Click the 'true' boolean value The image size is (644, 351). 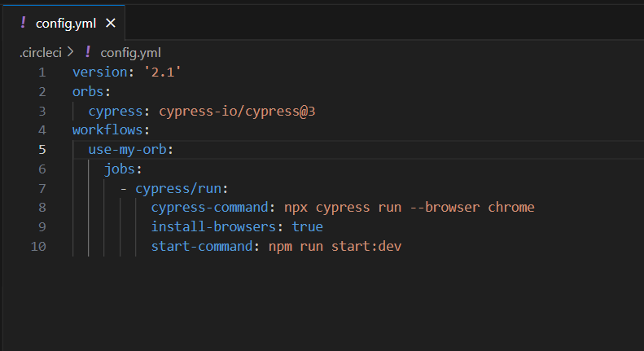coord(307,227)
